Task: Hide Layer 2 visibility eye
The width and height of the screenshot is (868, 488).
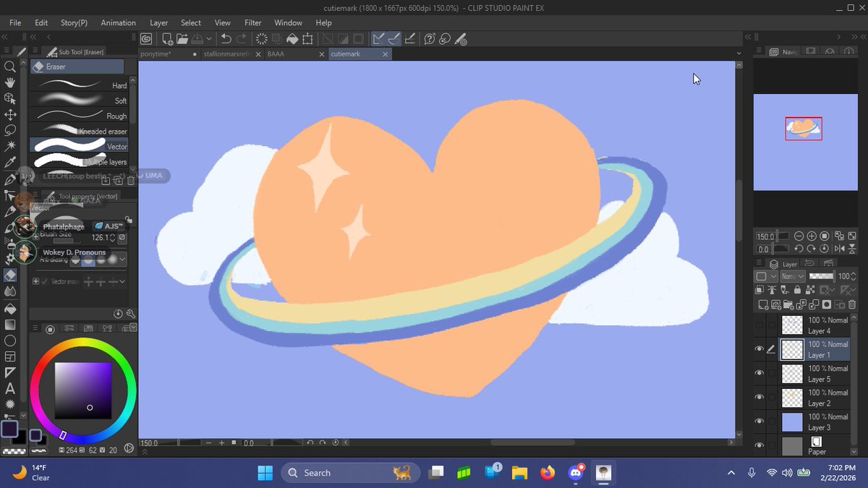Action: click(x=759, y=397)
